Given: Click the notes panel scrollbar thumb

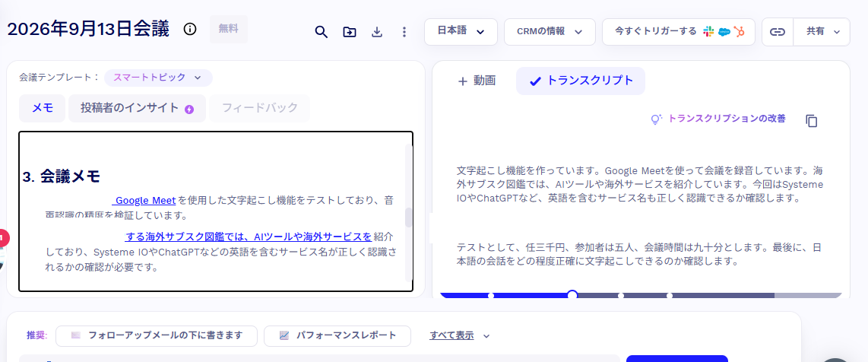Looking at the screenshot, I should point(408,218).
